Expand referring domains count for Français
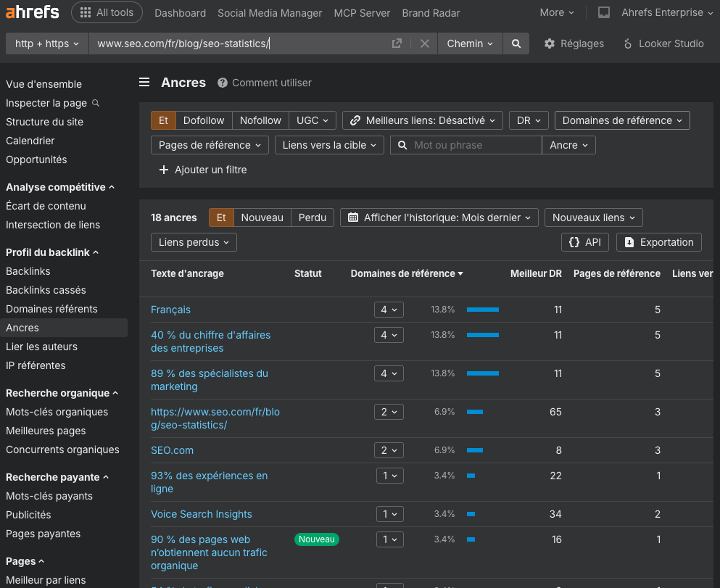Screen dimensions: 720x588 point(389,310)
